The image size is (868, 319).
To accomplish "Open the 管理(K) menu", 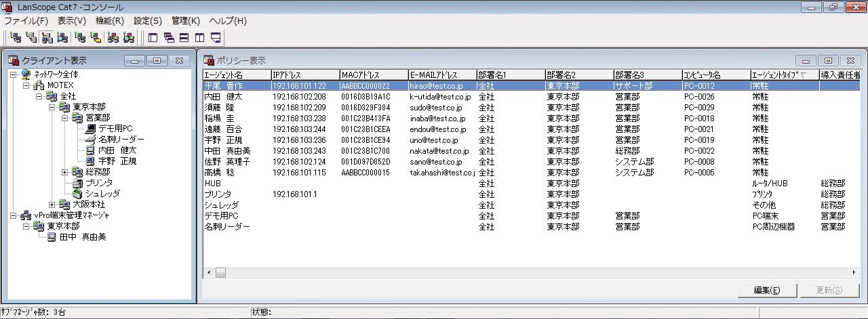I will click(x=186, y=21).
